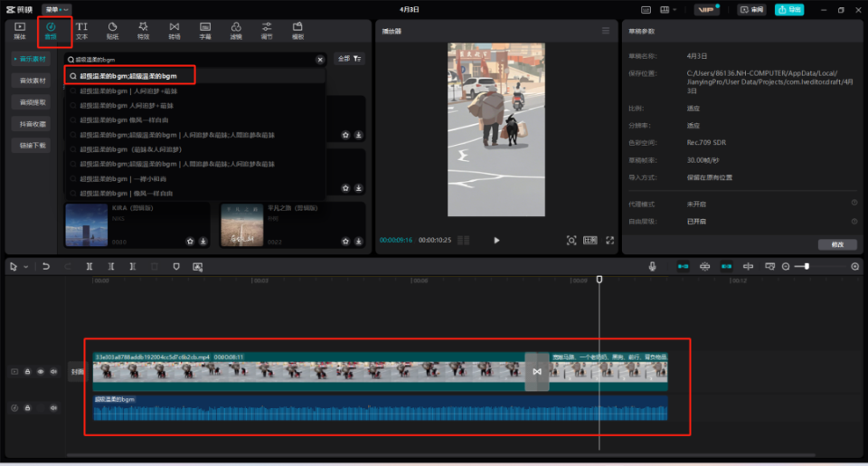
Task: Click the 滤镜 (Filters) icon
Action: click(x=236, y=32)
